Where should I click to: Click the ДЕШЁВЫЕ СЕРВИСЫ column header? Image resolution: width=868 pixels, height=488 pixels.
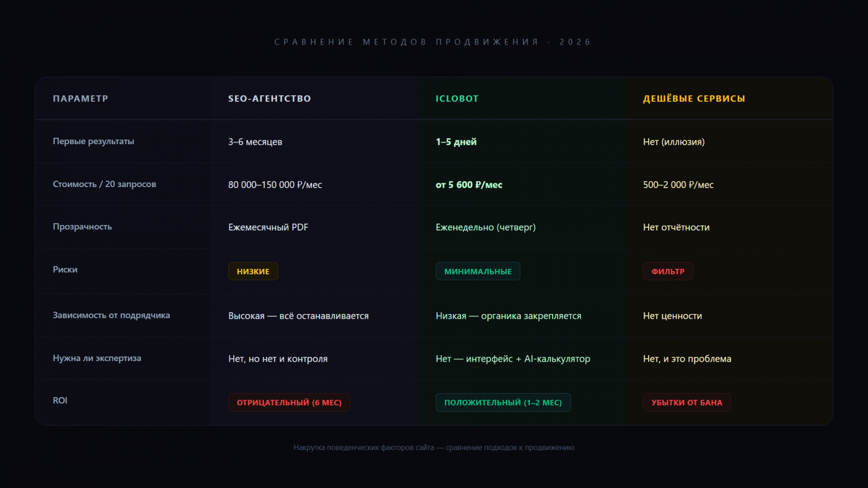click(694, 99)
